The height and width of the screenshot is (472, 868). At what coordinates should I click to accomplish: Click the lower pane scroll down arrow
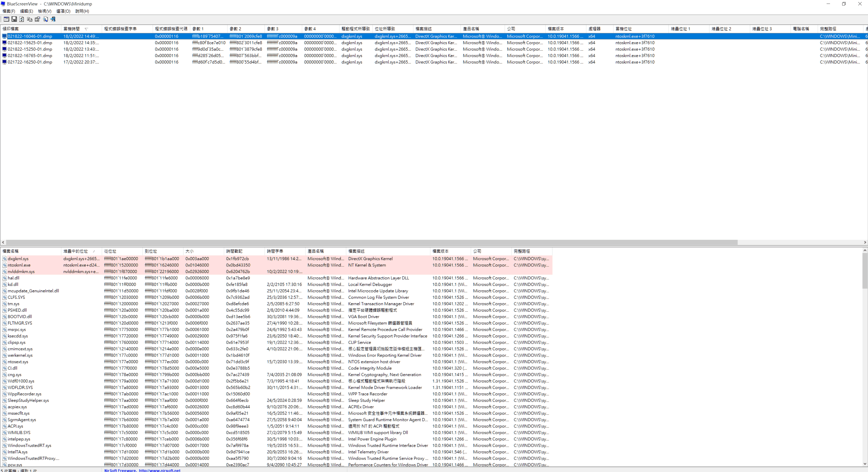(865, 464)
